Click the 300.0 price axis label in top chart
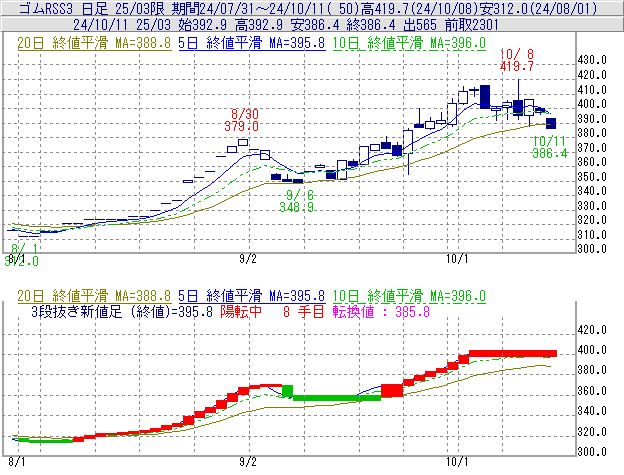Image resolution: width=624 pixels, height=475 pixels. (592, 249)
